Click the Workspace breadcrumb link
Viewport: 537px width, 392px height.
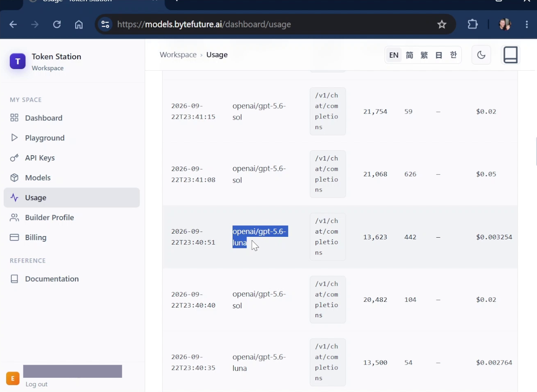[178, 55]
